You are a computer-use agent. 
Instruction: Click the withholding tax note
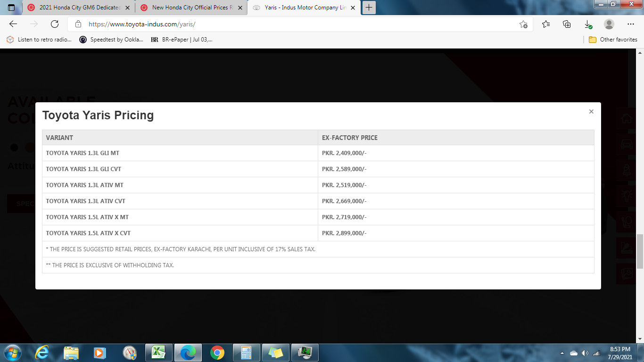pyautogui.click(x=110, y=265)
